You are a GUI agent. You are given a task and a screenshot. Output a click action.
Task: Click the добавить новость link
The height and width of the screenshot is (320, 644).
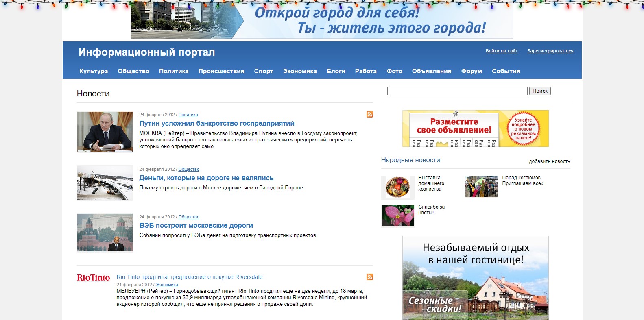click(549, 161)
